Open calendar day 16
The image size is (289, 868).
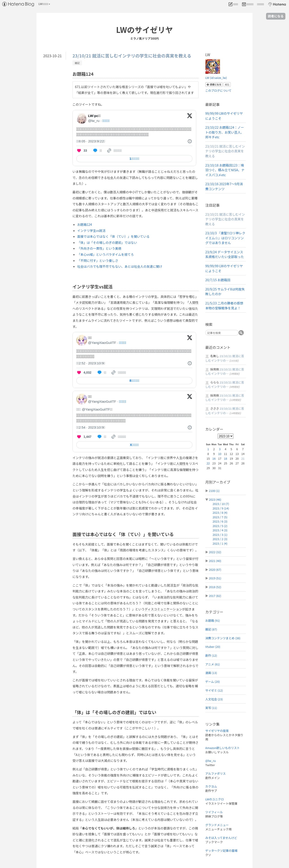pos(214,459)
